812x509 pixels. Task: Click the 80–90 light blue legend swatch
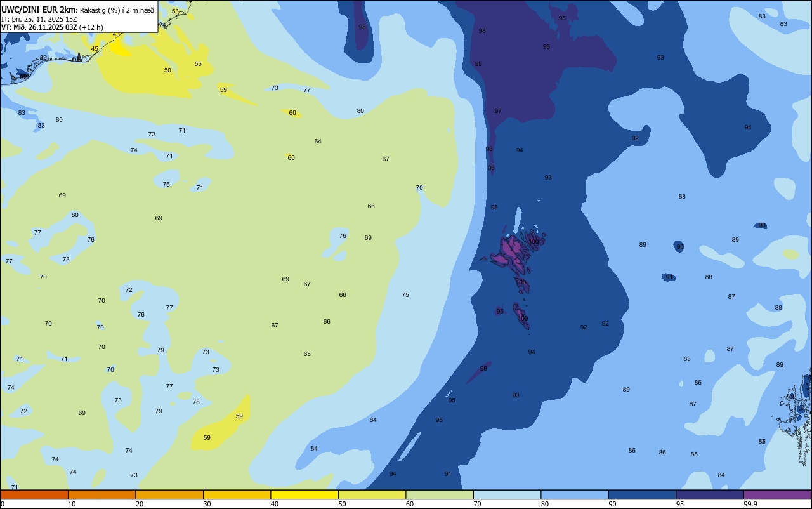(575, 494)
